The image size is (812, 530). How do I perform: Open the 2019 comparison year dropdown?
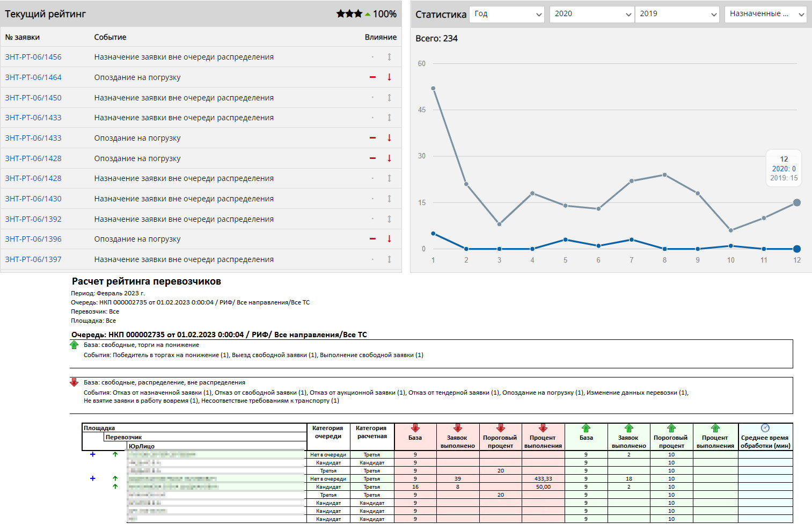[x=677, y=14]
